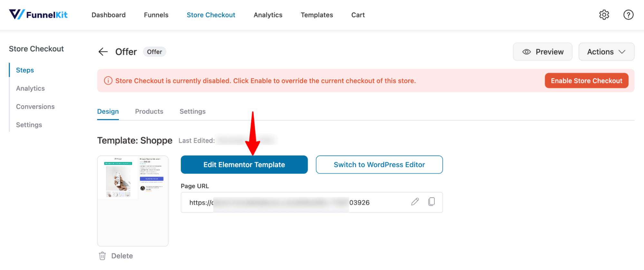The height and width of the screenshot is (270, 644).
Task: Select Conversions in the sidebar
Action: click(35, 107)
